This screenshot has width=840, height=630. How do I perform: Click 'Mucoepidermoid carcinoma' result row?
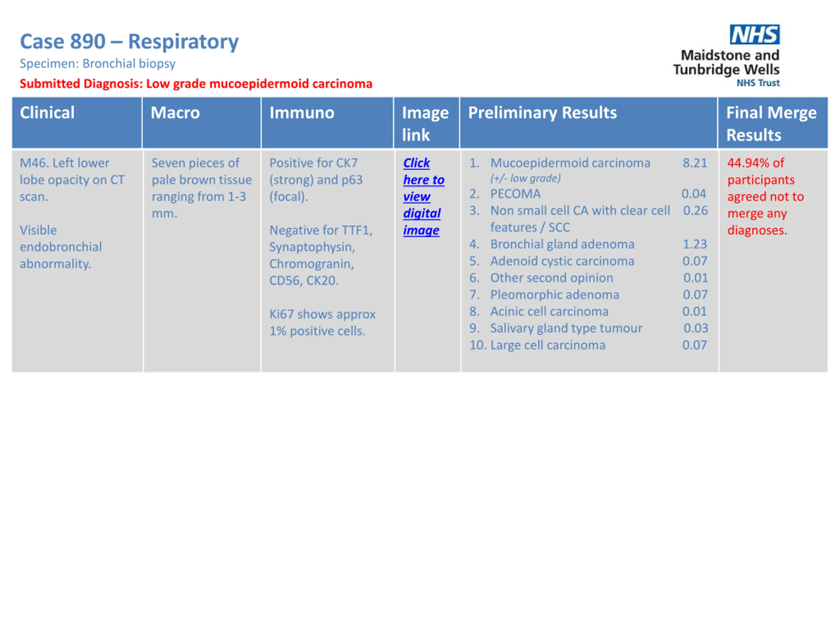click(x=588, y=163)
